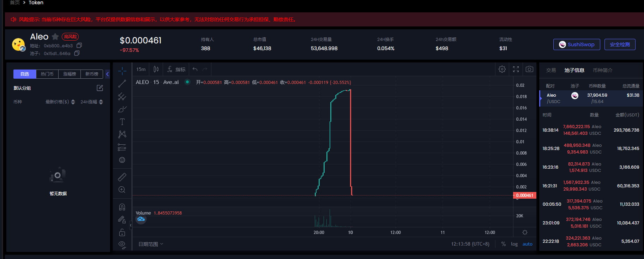Select the brush drawing tool
This screenshot has width=644, height=259.
click(x=122, y=109)
